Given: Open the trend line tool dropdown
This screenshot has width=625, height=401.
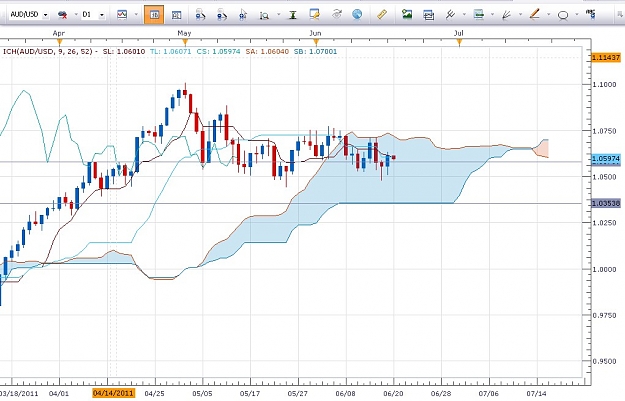Looking at the screenshot, I should 548,15.
